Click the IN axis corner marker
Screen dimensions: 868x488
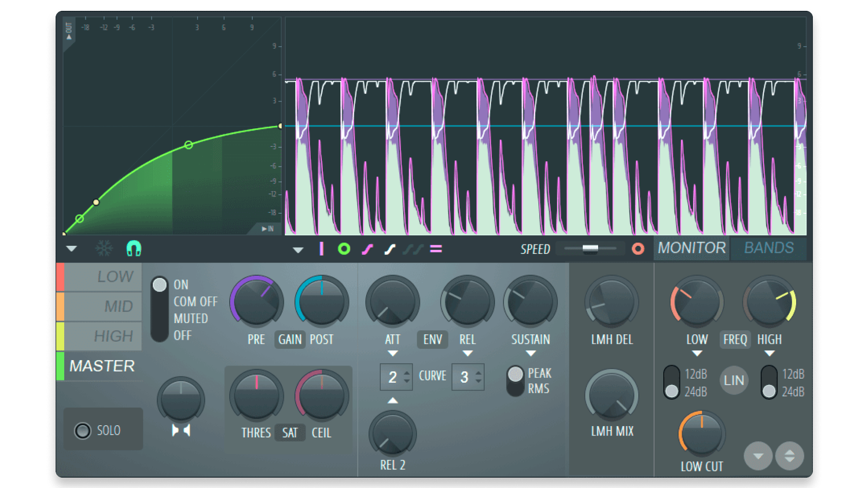coord(268,229)
